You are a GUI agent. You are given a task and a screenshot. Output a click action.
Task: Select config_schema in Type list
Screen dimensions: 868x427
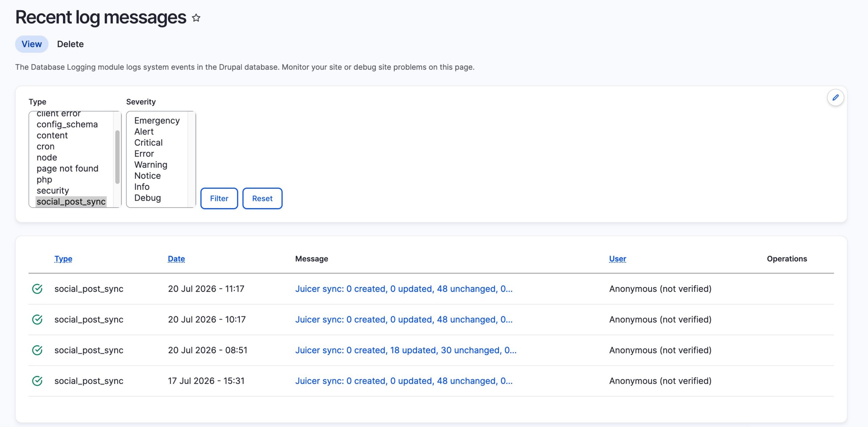click(x=67, y=124)
